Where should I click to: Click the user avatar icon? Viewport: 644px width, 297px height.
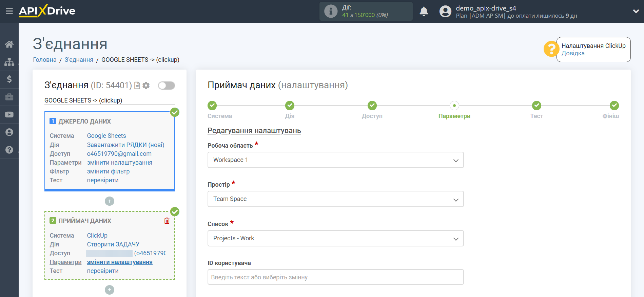coord(445,11)
